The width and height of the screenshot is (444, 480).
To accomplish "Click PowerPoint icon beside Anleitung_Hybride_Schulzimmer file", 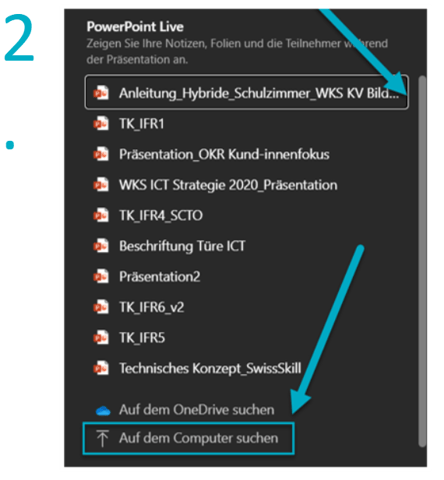I will point(101,93).
